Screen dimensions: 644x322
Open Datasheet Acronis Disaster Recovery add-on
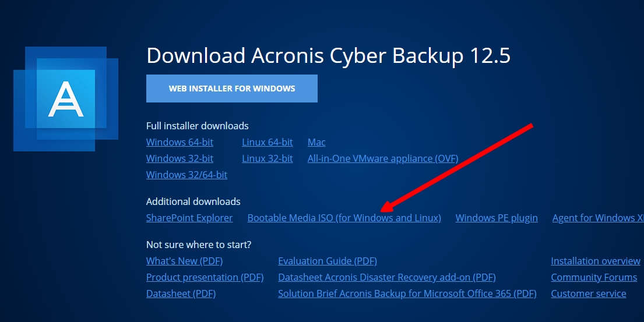pyautogui.click(x=387, y=277)
